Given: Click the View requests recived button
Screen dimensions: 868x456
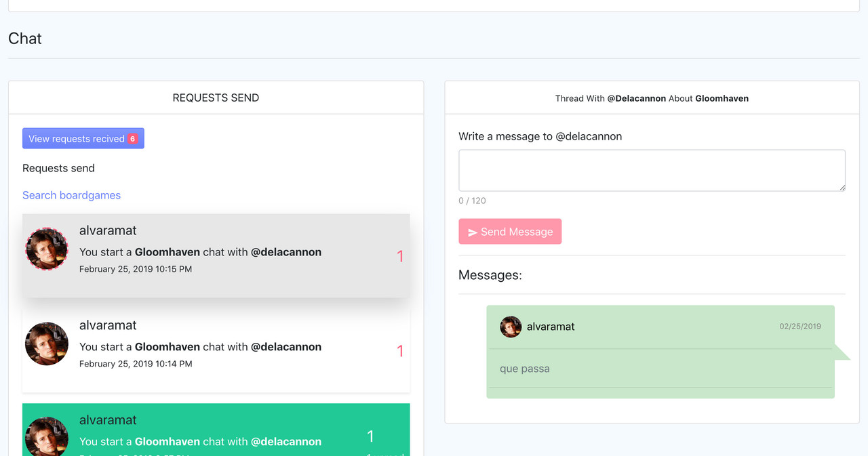Looking at the screenshot, I should pos(83,138).
